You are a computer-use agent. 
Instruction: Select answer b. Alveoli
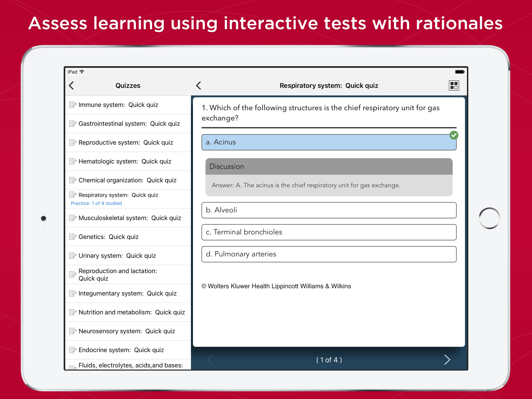coord(329,210)
